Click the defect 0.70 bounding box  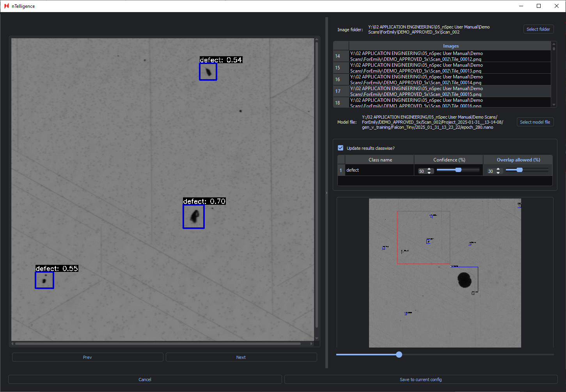(x=193, y=217)
